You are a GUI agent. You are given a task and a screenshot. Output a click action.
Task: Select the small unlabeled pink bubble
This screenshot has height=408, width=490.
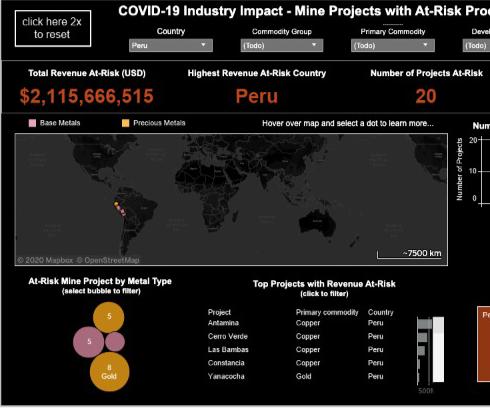(x=115, y=342)
